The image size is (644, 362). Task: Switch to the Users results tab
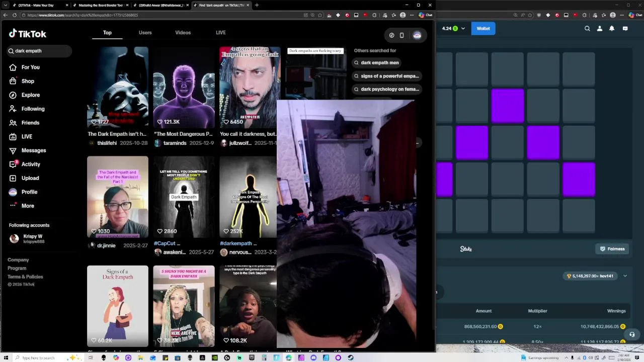pyautogui.click(x=145, y=33)
